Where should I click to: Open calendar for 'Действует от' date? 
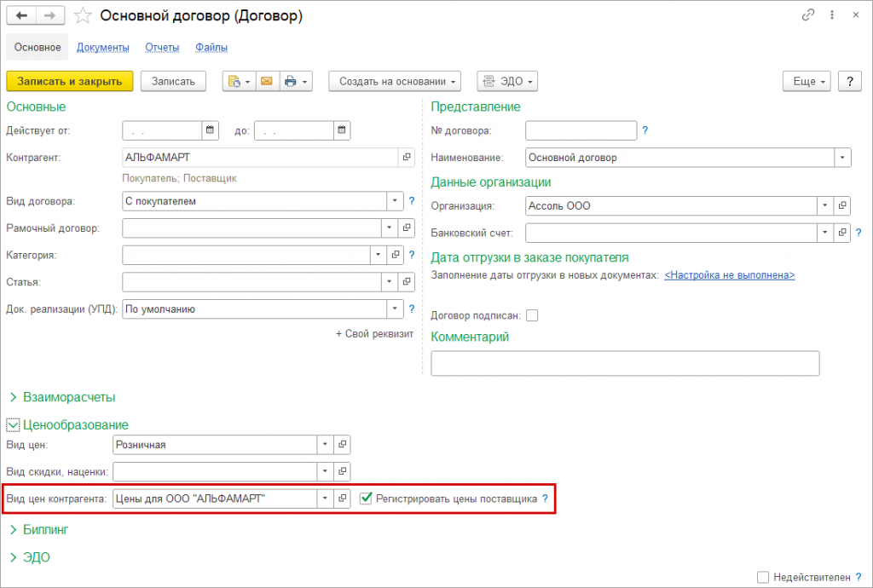tap(210, 130)
